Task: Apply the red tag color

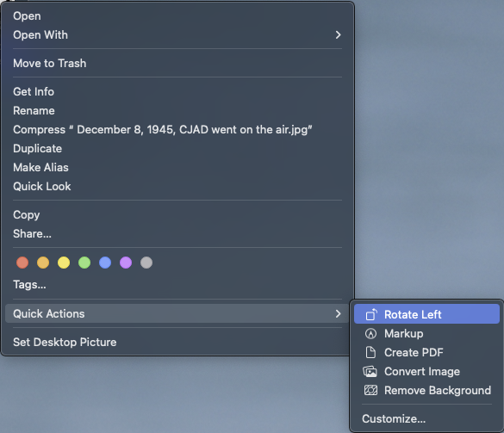Action: 22,263
